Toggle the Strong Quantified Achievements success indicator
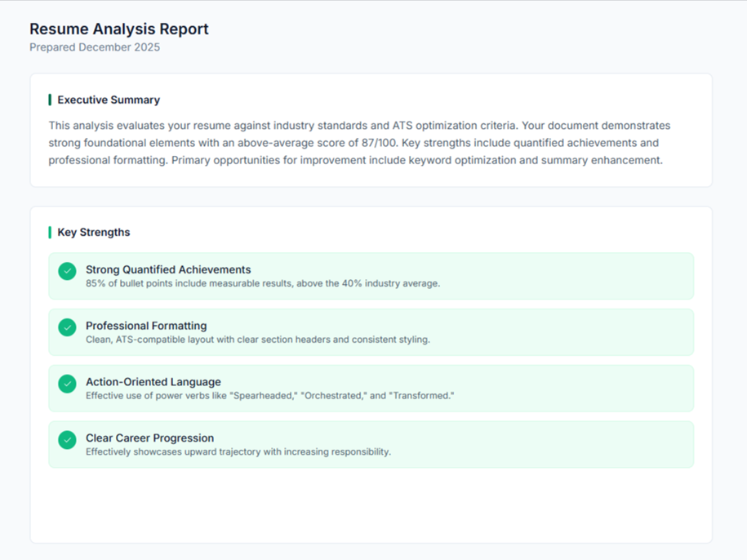The height and width of the screenshot is (560, 747). click(x=67, y=271)
